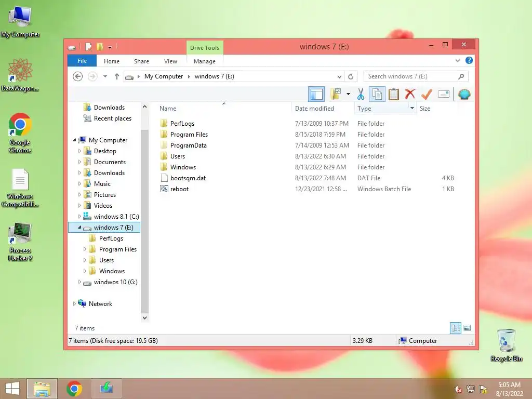
Task: Open the Manage ribbon tab
Action: (205, 61)
